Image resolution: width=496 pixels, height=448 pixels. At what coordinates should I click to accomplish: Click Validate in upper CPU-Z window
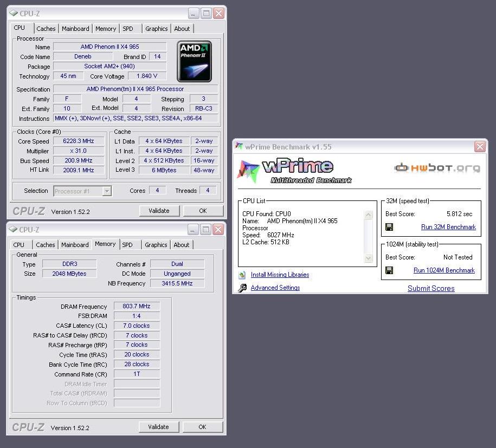[x=159, y=211]
